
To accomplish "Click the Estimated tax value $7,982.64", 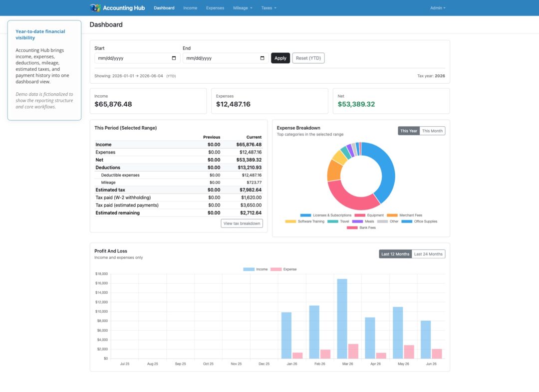I will click(x=251, y=190).
